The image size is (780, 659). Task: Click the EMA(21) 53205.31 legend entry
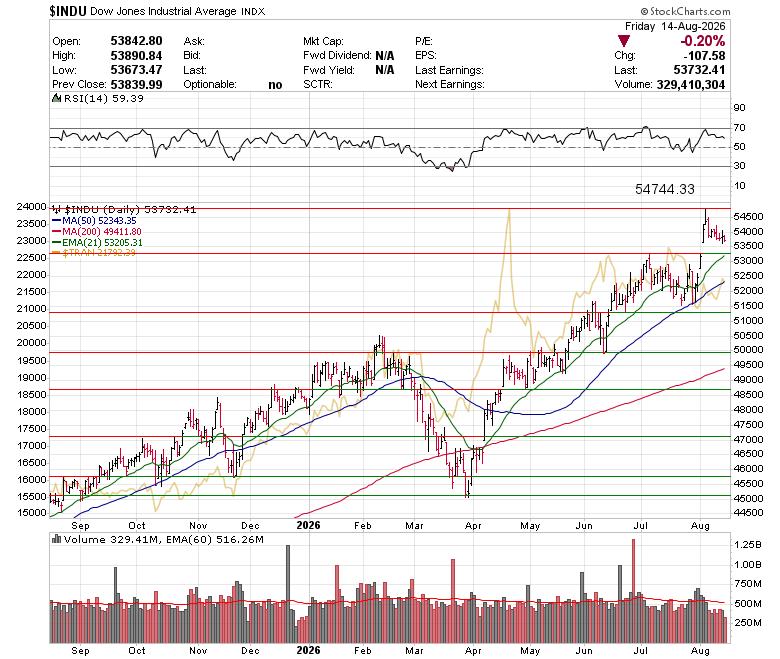97,243
